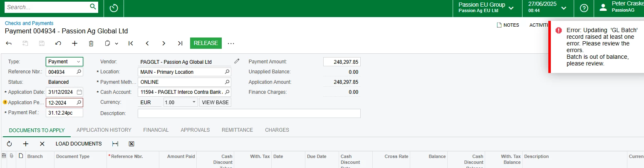The height and width of the screenshot is (168, 644).
Task: Open Reference Nbr. lookup magnifier
Action: 79,72
